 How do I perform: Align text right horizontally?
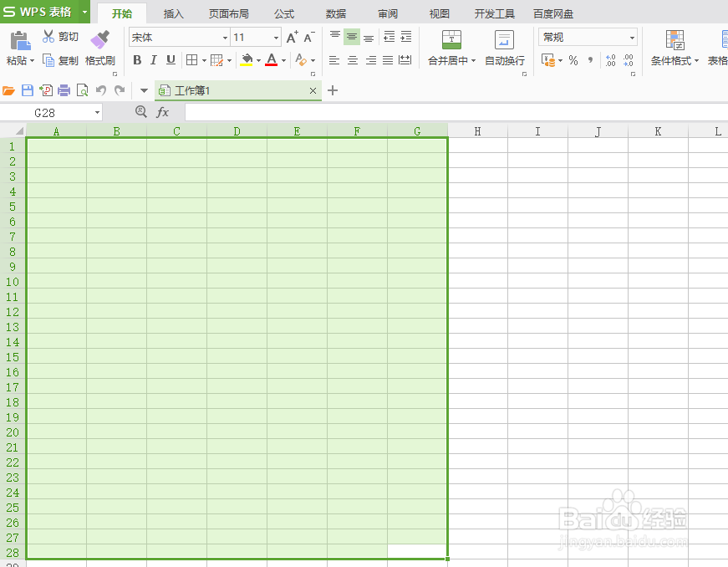point(370,60)
